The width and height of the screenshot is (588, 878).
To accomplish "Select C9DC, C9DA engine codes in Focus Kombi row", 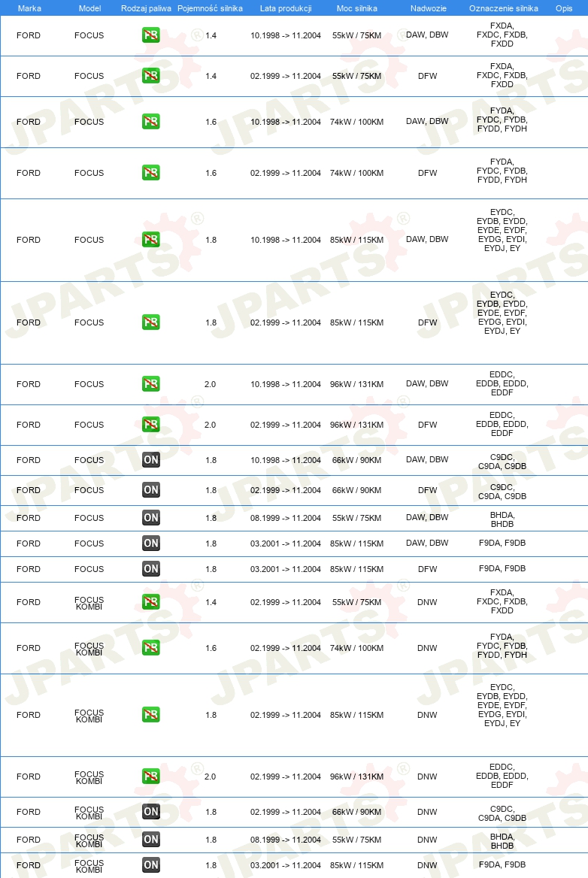I will click(x=502, y=813).
